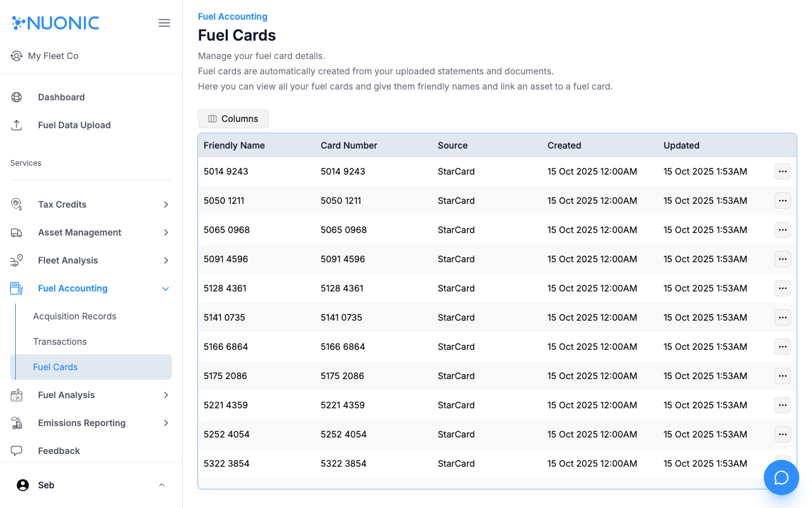The image size is (812, 508).
Task: Click the Emissions Reporting icon
Action: pyautogui.click(x=16, y=423)
